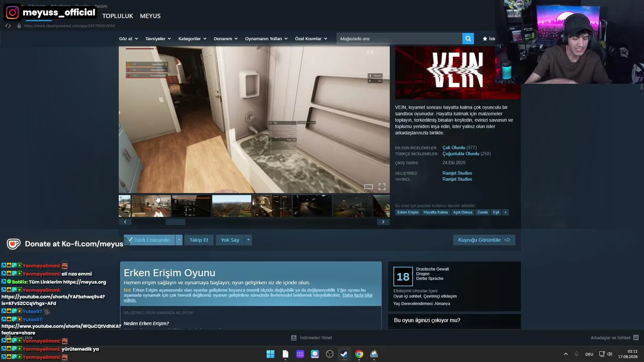Switch to the TOPLULUK tab
The width and height of the screenshot is (644, 362).
point(118,16)
